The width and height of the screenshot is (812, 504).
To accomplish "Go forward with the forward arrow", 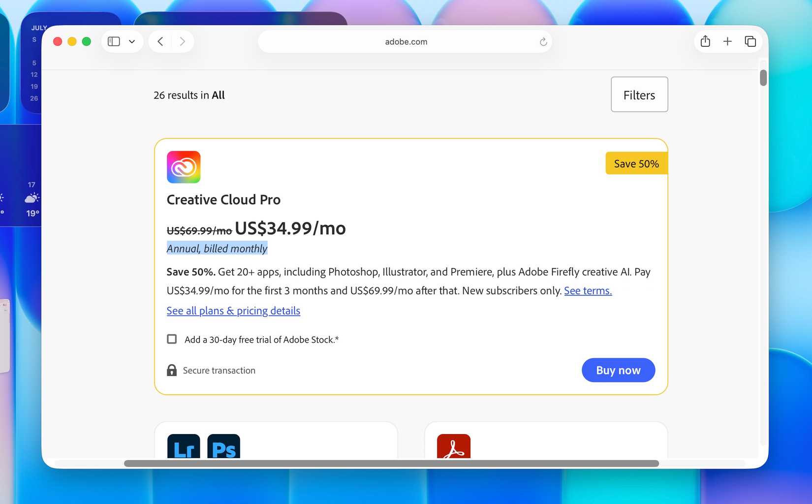I will [x=183, y=41].
